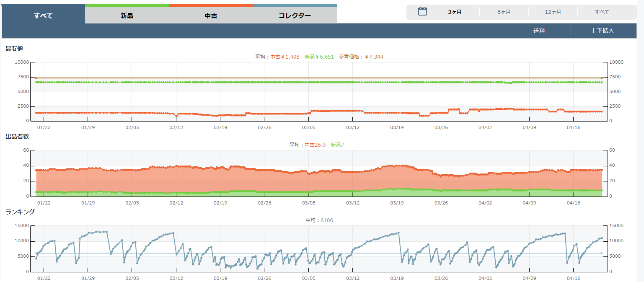The image size is (644, 282).
Task: Click 中古 ¥1,498 in the 最安値 legend
Action: [284, 57]
